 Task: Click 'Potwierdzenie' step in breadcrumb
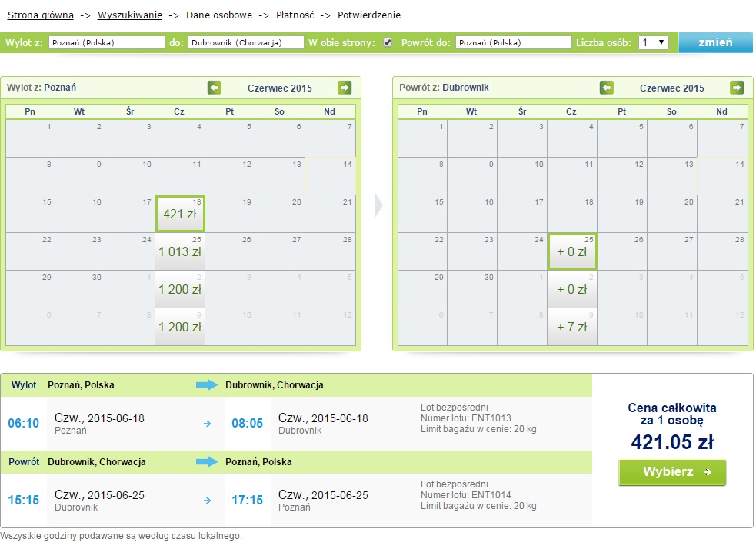(x=369, y=15)
